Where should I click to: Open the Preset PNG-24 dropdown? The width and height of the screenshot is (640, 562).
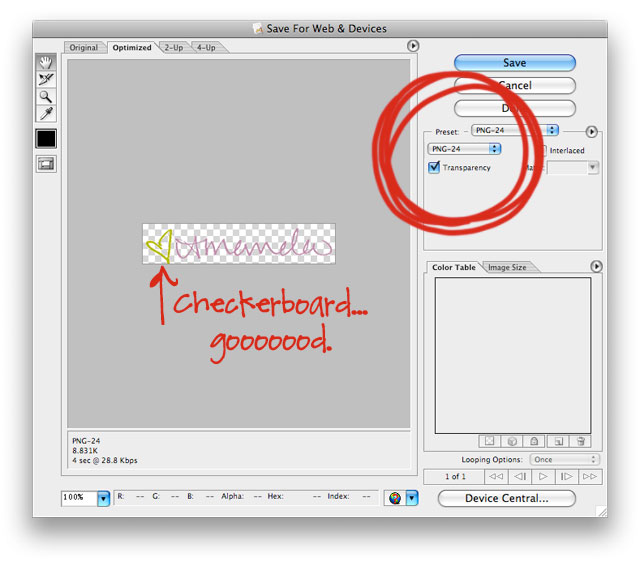[x=515, y=130]
